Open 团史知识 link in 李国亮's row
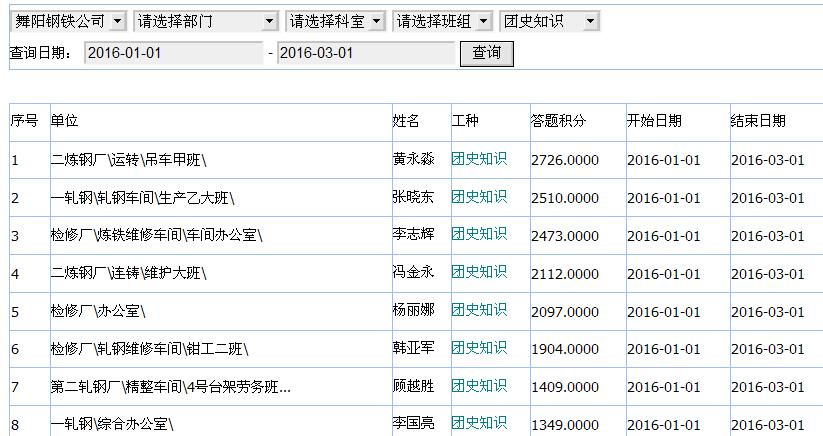Viewport: 823px width, 436px height. (x=479, y=423)
